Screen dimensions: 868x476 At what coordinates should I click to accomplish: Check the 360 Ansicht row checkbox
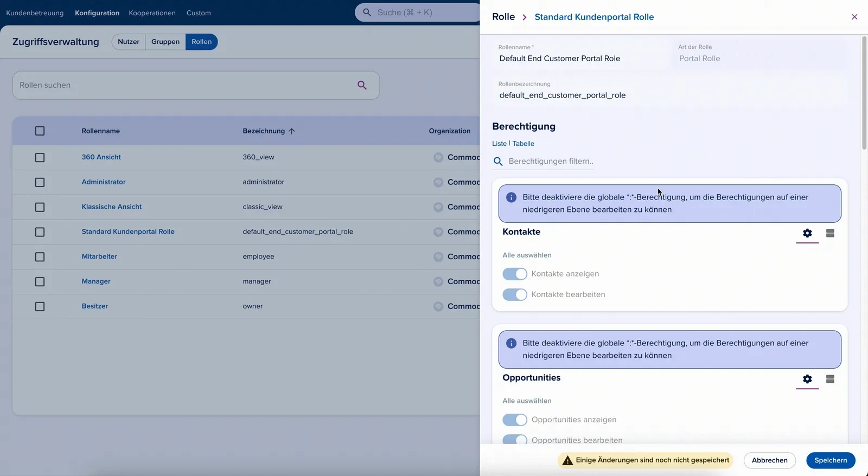(x=40, y=157)
